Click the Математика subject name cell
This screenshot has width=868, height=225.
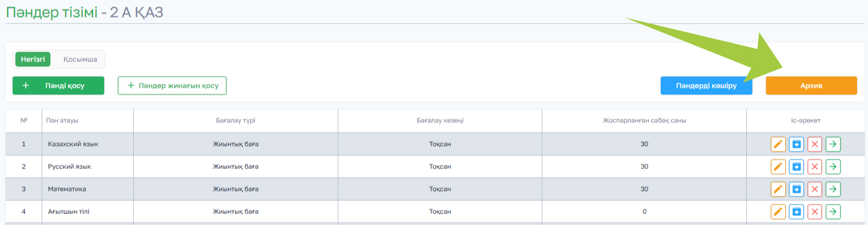point(67,189)
